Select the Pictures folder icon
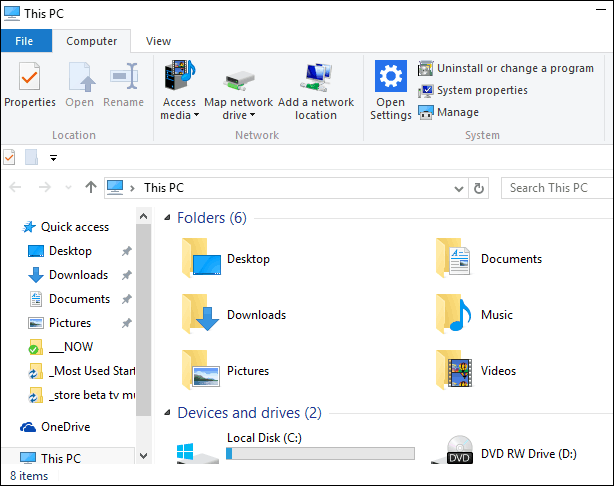 pyautogui.click(x=201, y=369)
